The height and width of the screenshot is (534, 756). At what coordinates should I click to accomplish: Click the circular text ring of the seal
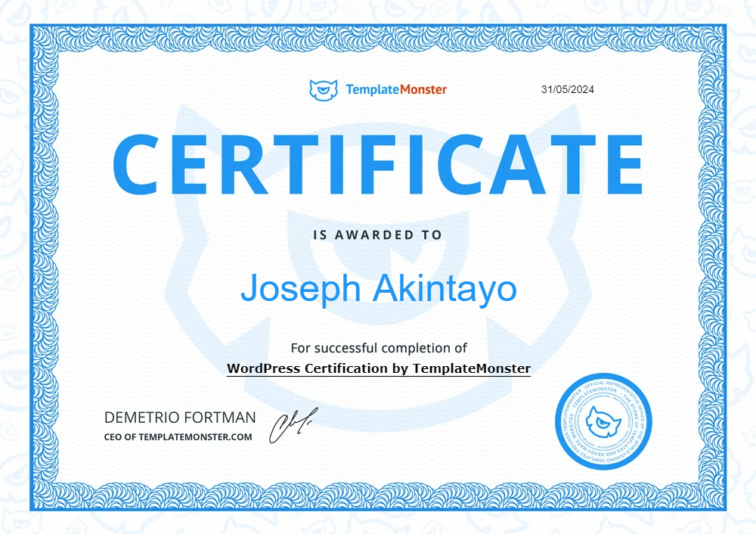[x=603, y=386]
